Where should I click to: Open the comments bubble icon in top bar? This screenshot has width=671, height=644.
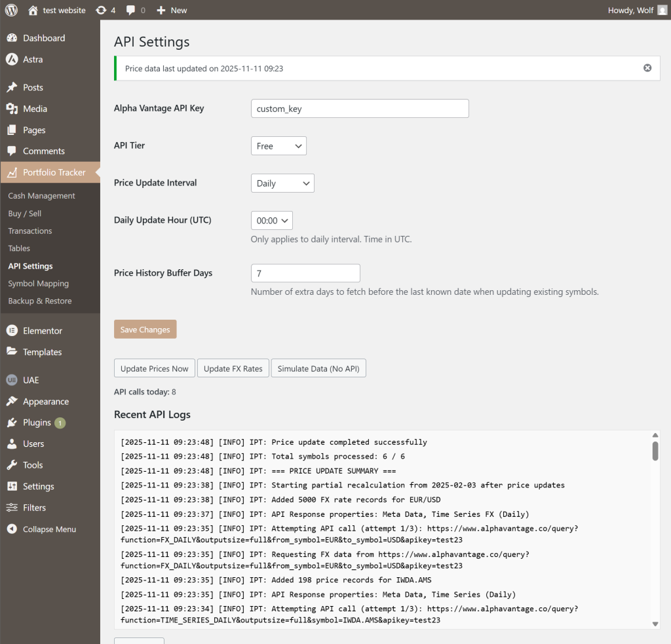point(131,10)
